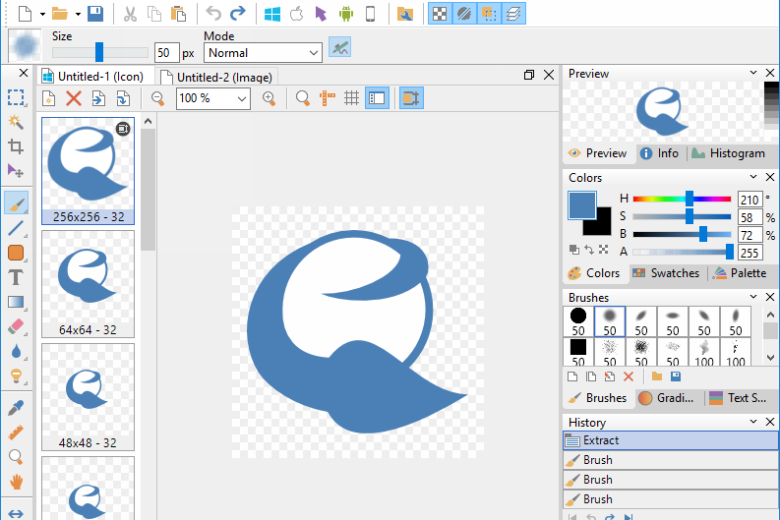Image resolution: width=780 pixels, height=520 pixels.
Task: Create an Apple macOS icon
Action: (296, 13)
